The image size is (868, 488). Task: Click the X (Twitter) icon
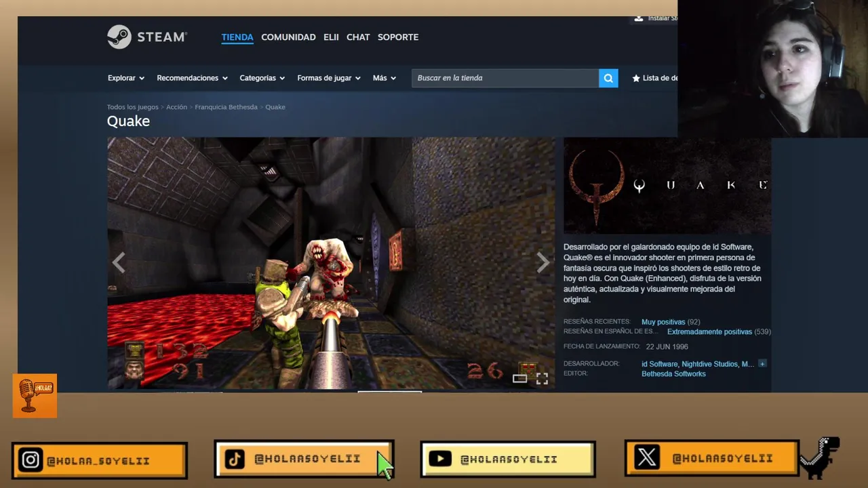pyautogui.click(x=647, y=457)
